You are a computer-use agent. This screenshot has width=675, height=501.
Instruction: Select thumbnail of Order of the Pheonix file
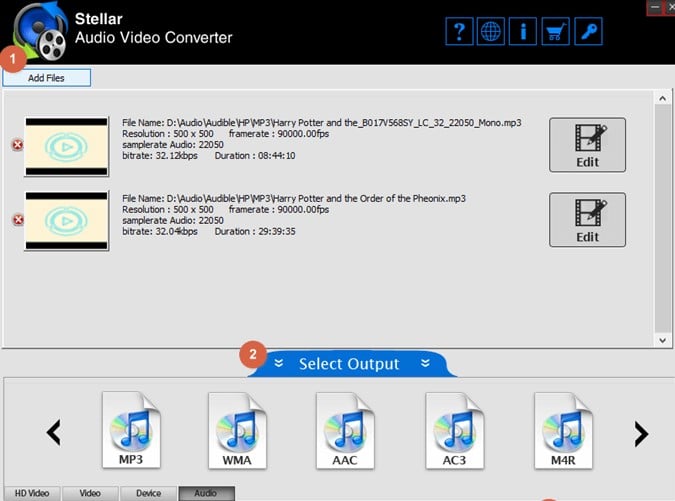[x=66, y=221]
